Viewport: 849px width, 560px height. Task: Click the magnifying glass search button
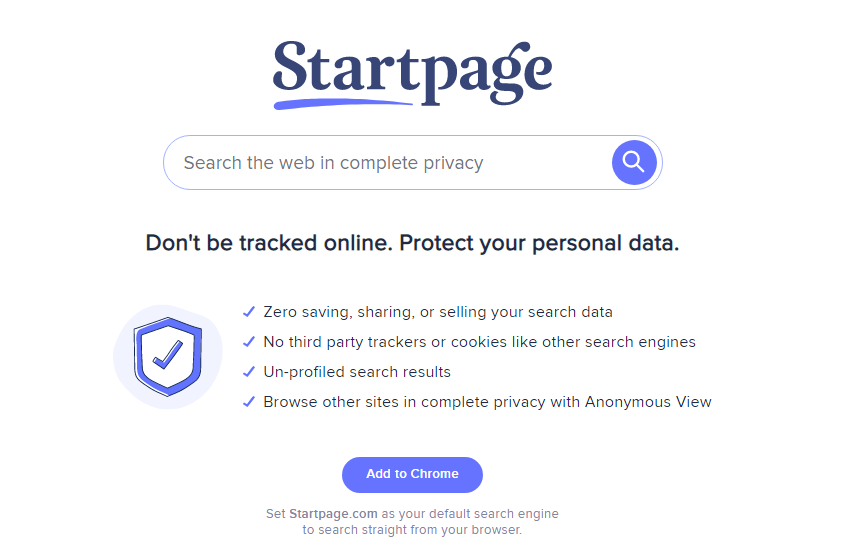click(634, 162)
